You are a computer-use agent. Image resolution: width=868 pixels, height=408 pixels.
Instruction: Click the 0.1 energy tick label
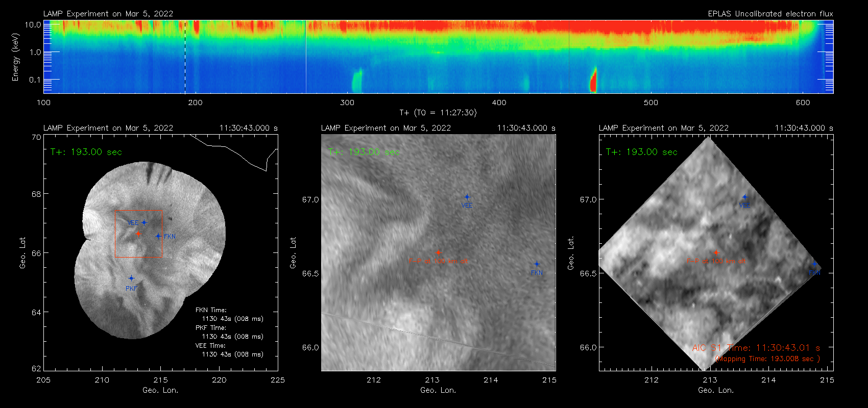(35, 80)
